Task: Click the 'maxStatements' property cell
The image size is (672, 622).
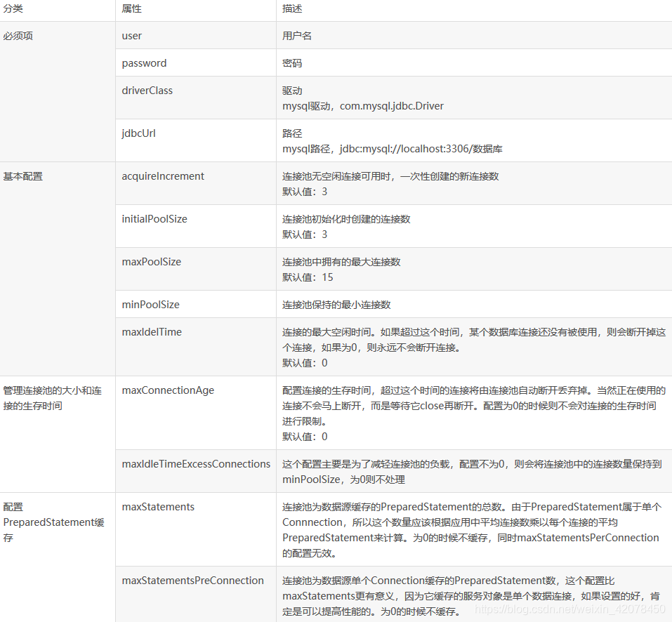Action: [x=196, y=529]
